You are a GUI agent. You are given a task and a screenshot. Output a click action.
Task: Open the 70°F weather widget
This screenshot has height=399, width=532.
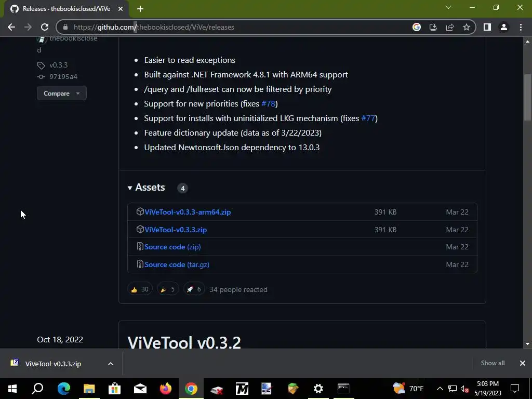408,389
